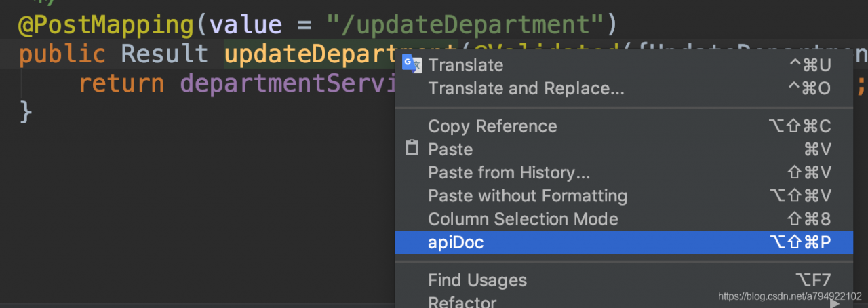Click the public keyword
This screenshot has width=868, height=308.
(x=62, y=54)
